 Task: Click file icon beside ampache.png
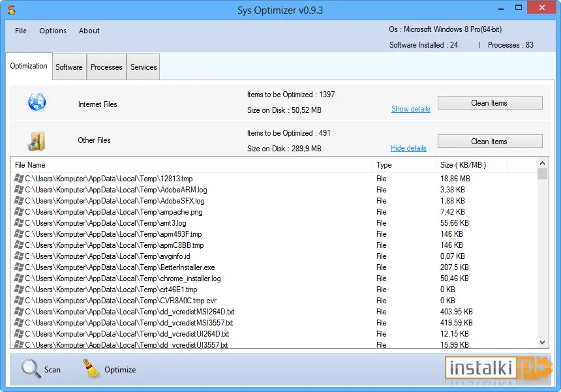click(19, 211)
